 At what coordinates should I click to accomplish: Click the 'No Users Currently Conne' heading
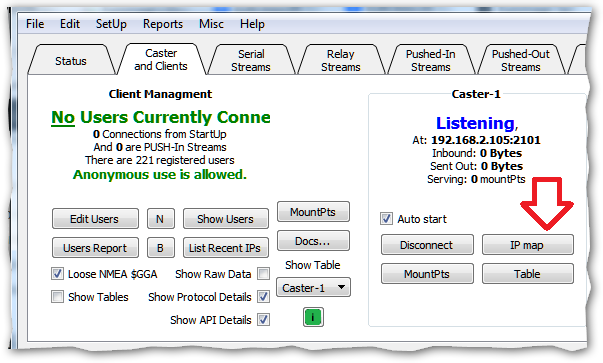tap(161, 117)
